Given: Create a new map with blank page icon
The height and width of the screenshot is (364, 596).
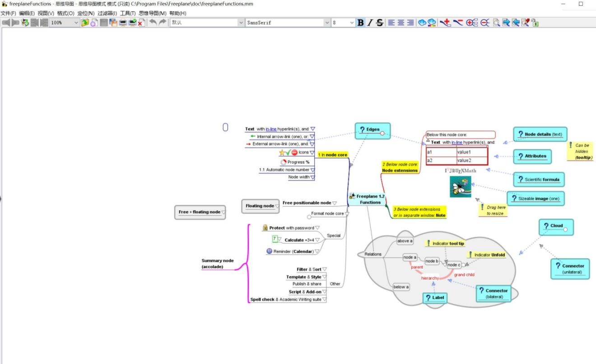Looking at the screenshot, I should [94, 23].
